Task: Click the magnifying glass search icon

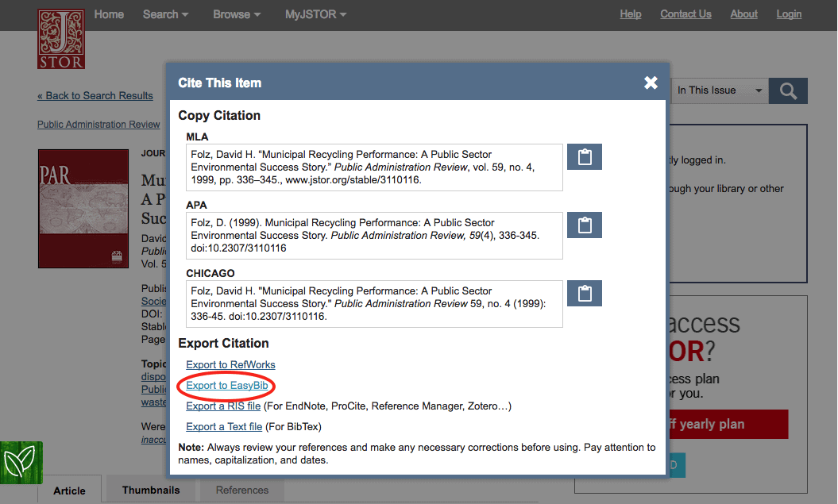Action: [786, 90]
